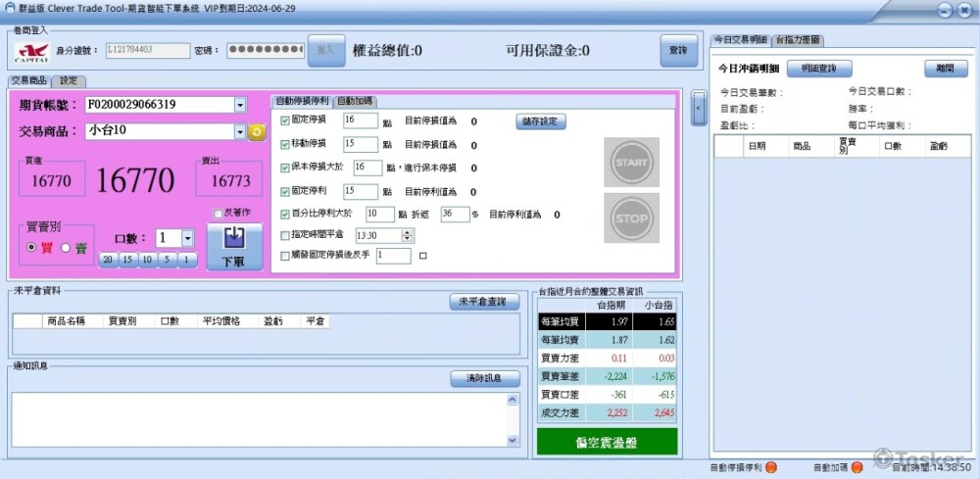The height and width of the screenshot is (479, 980).
Task: Select the 買 radio button
Action: (x=30, y=248)
